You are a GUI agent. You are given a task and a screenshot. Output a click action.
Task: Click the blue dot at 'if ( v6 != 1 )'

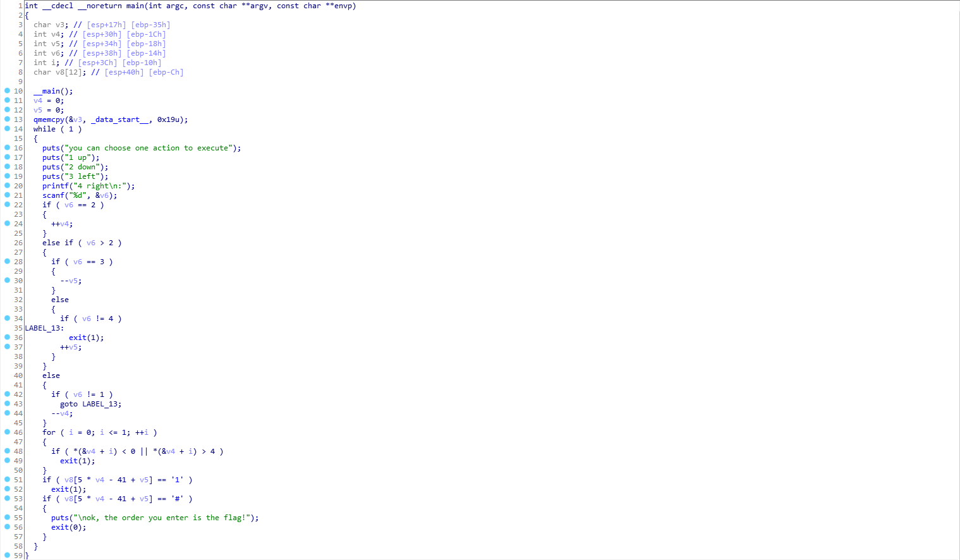coord(7,394)
